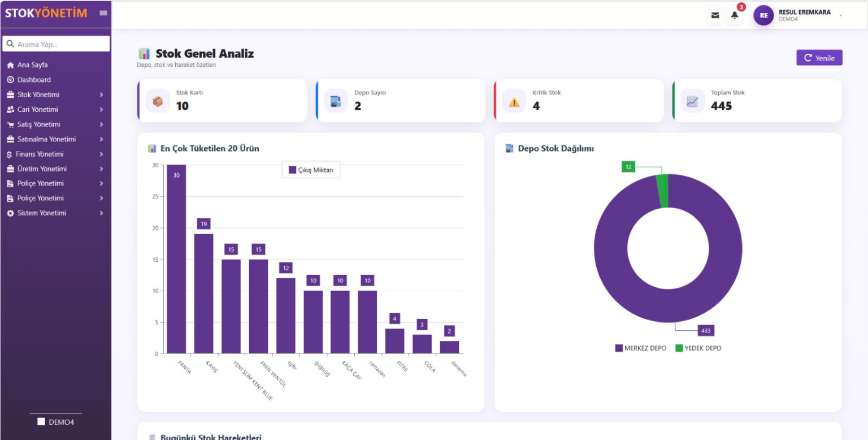The width and height of the screenshot is (868, 440).
Task: Click the Stok Kartı box icon
Action: [158, 101]
